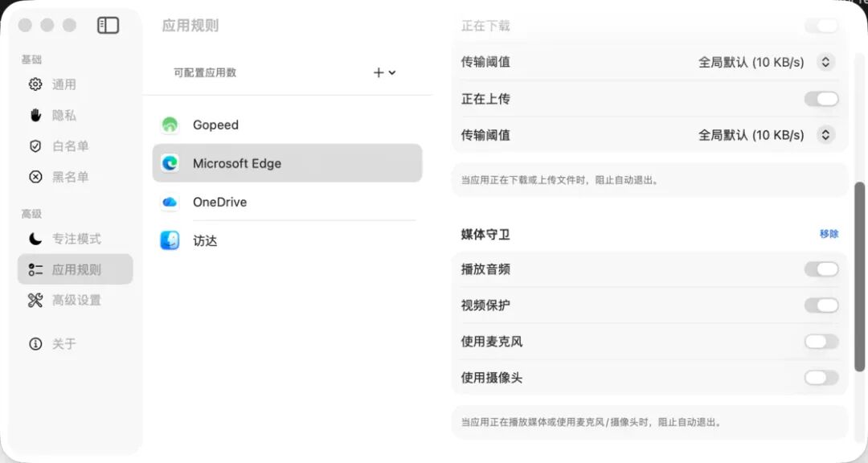
Task: Toggle the 播放音频 switch
Action: (x=821, y=269)
